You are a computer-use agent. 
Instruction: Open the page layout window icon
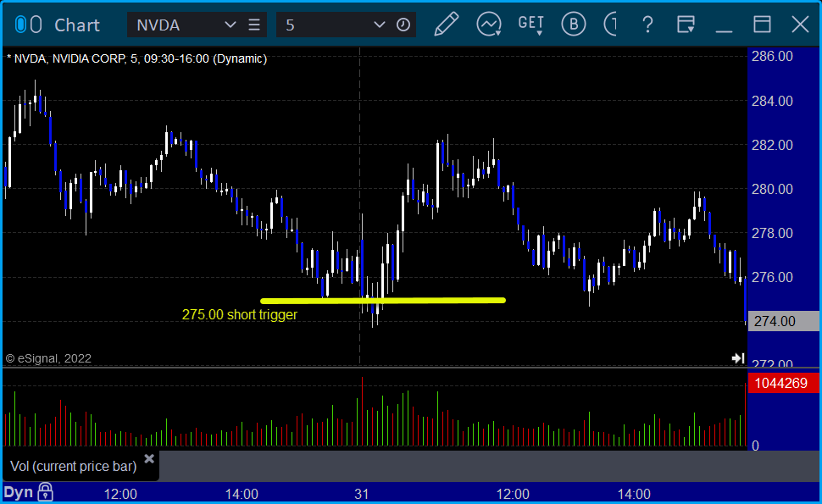click(x=686, y=24)
